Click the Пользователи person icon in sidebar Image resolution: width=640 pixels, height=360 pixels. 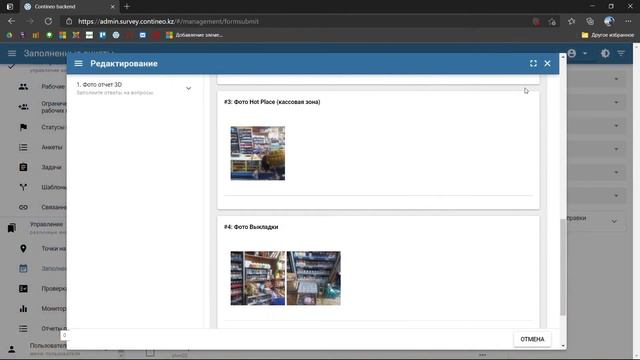click(11, 349)
